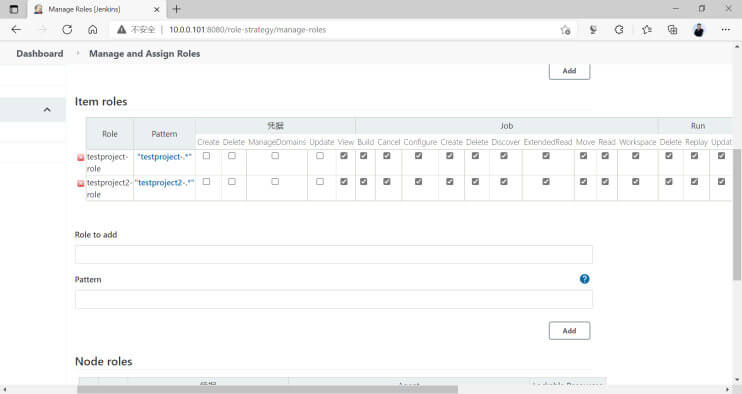
Task: Click the Run group header
Action: pos(698,126)
